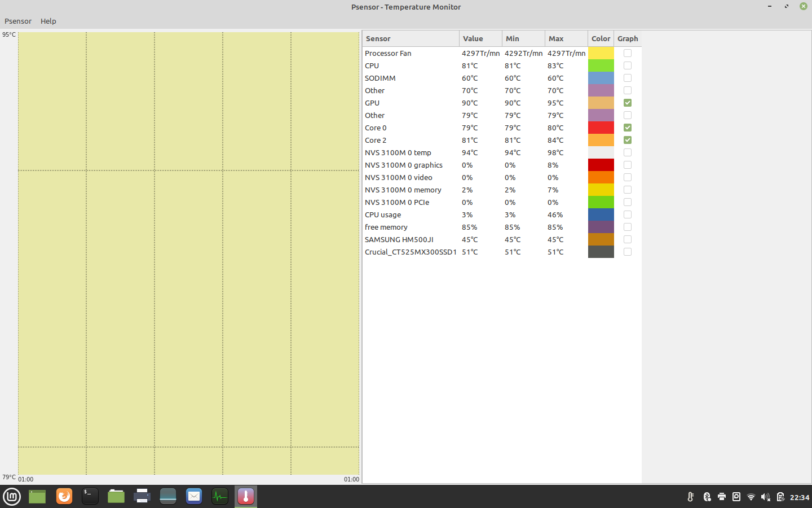Open the mail app taskbar icon
This screenshot has height=508, width=812.
194,496
